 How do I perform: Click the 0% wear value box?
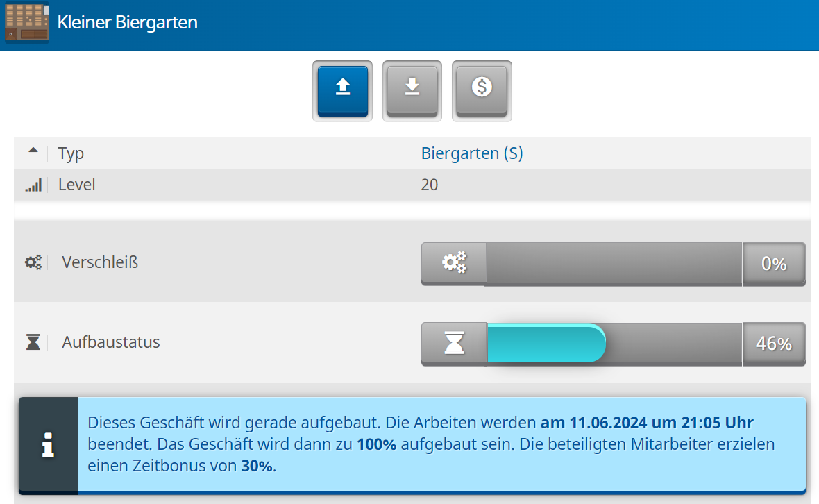coord(774,264)
